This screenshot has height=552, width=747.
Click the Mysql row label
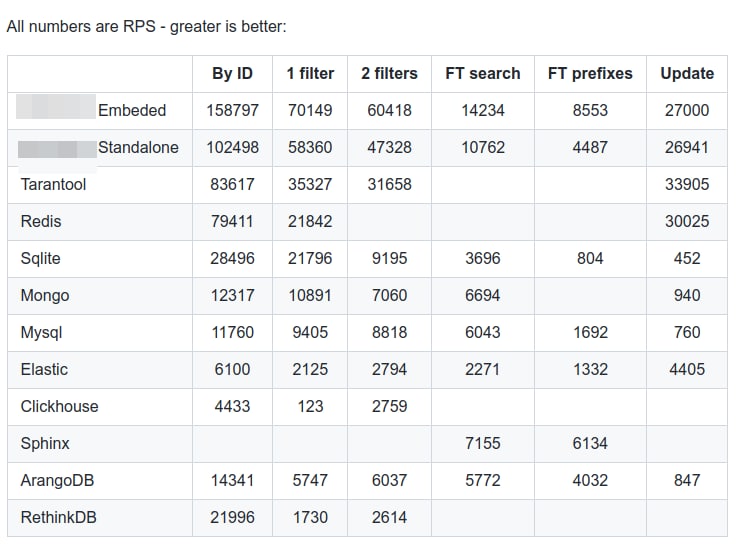pyautogui.click(x=42, y=332)
